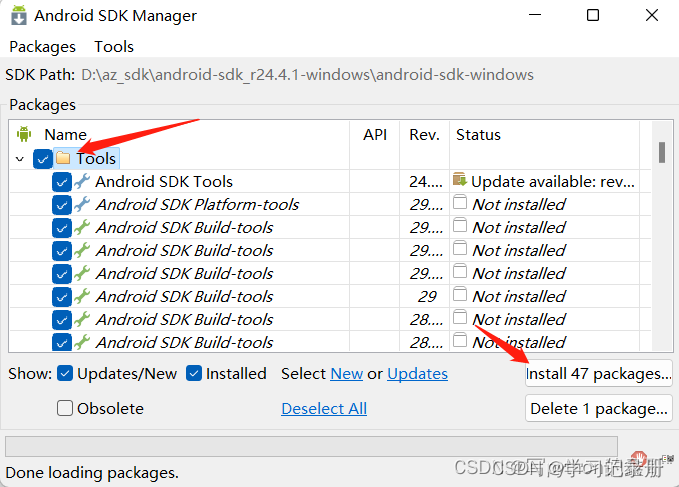Click the New selection link
This screenshot has width=679, height=487.
point(346,373)
